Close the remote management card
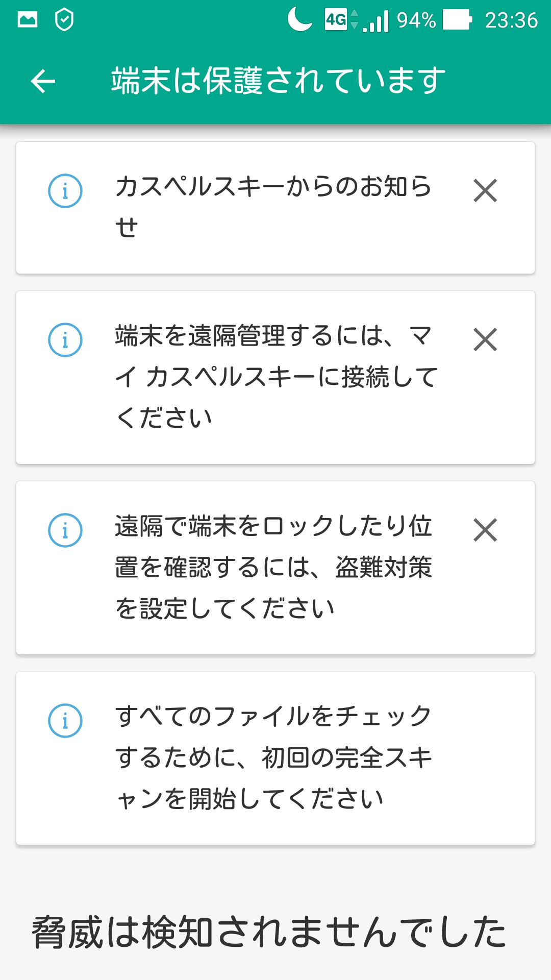 point(485,340)
